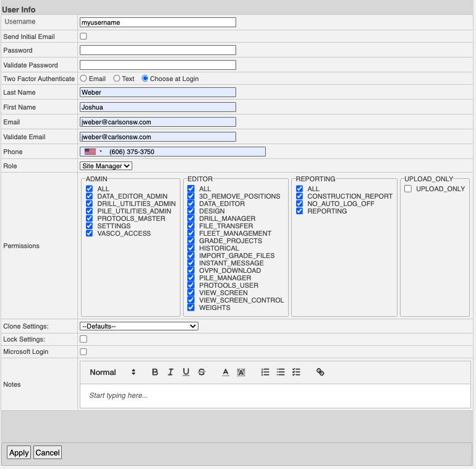Uncheck EDITOR ALL permission
Screen dimensions: 476x469
[x=191, y=189]
